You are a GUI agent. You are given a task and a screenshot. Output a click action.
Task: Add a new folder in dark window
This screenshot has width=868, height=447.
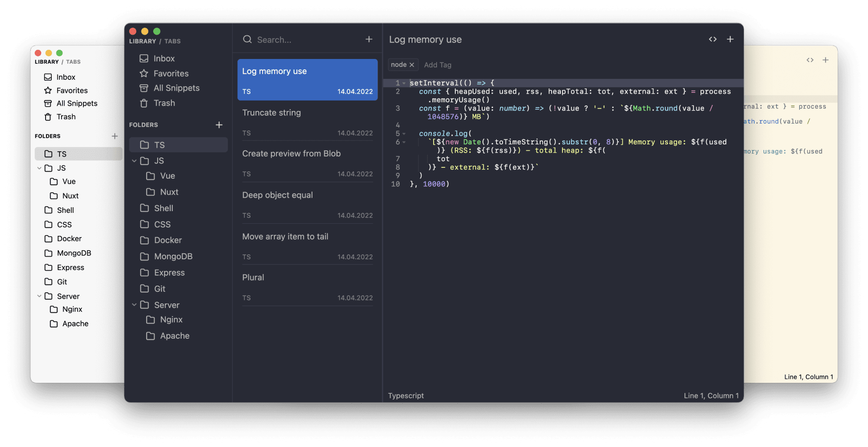219,125
